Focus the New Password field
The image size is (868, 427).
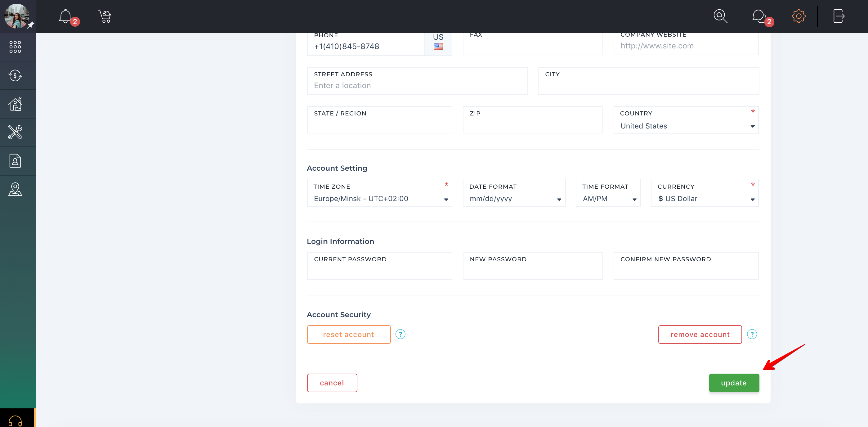pos(533,266)
